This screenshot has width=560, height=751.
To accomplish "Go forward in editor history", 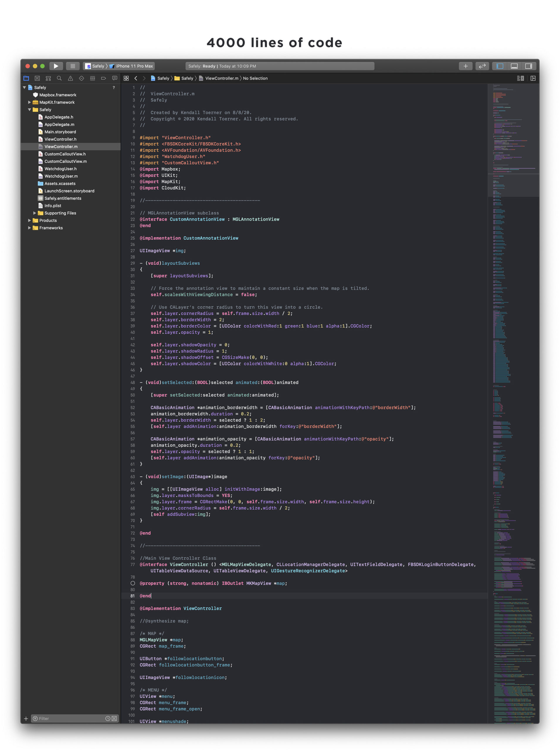I will click(144, 78).
